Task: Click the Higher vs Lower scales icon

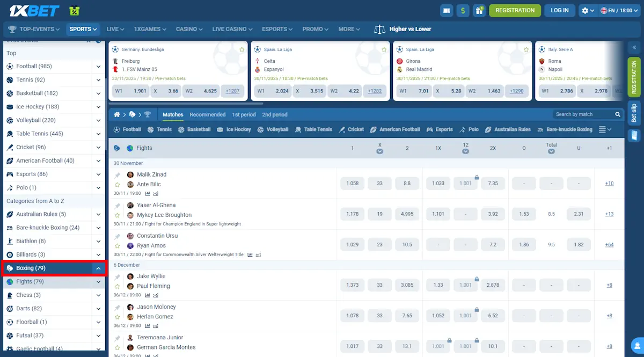Action: (379, 29)
